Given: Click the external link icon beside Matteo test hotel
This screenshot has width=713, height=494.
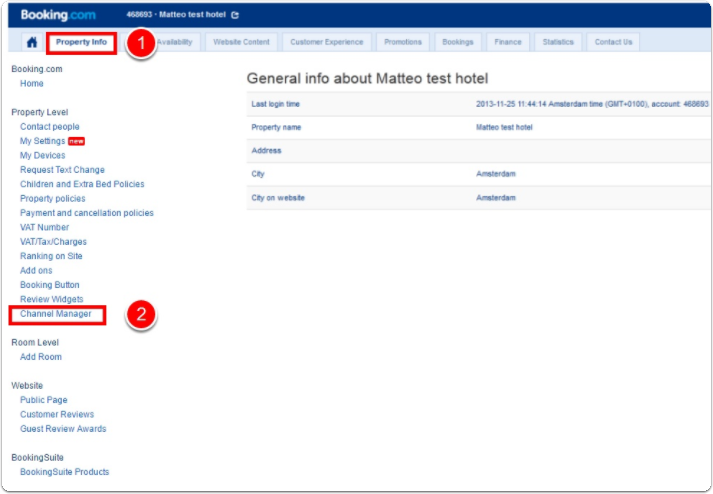Looking at the screenshot, I should (235, 15).
